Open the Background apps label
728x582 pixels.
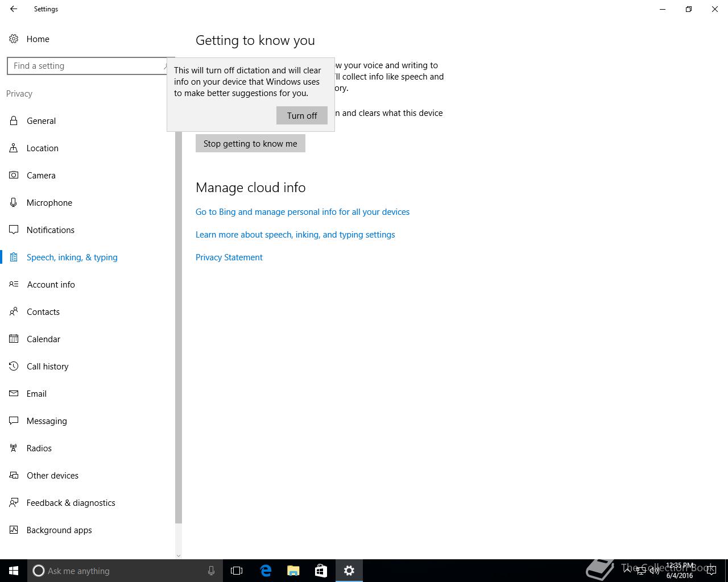pos(59,530)
